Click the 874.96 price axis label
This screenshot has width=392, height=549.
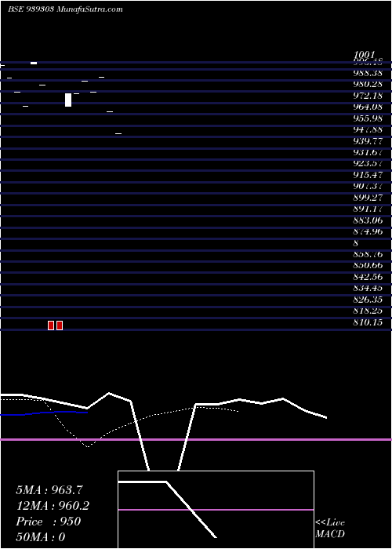click(x=368, y=232)
